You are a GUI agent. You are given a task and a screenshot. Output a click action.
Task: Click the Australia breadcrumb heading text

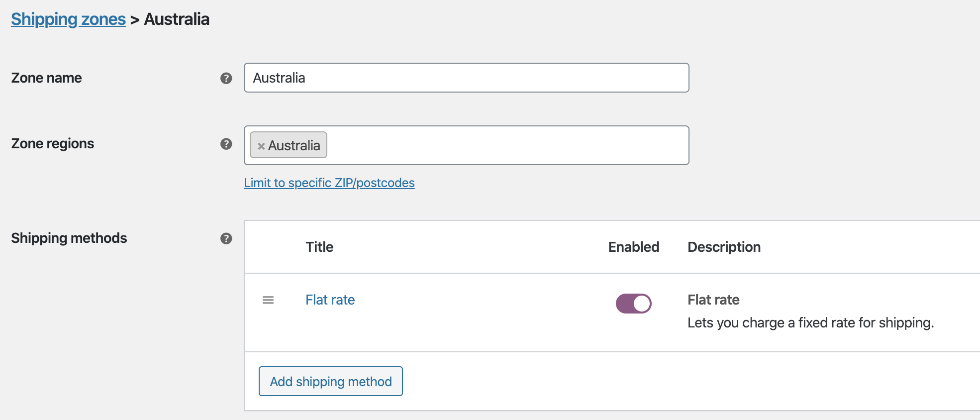[x=177, y=19]
